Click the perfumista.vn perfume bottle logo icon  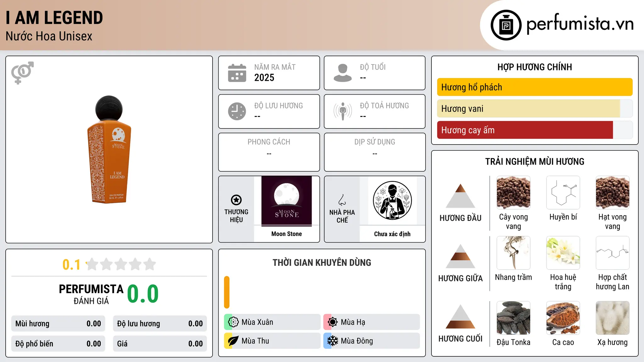(x=506, y=25)
